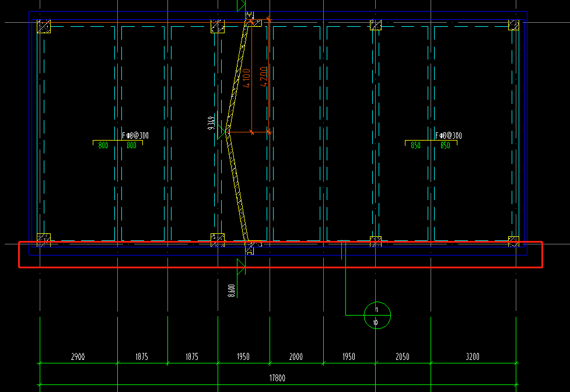This screenshot has width=570, height=392.
Task: Click the detail callout circle 1/10
Action: [377, 316]
